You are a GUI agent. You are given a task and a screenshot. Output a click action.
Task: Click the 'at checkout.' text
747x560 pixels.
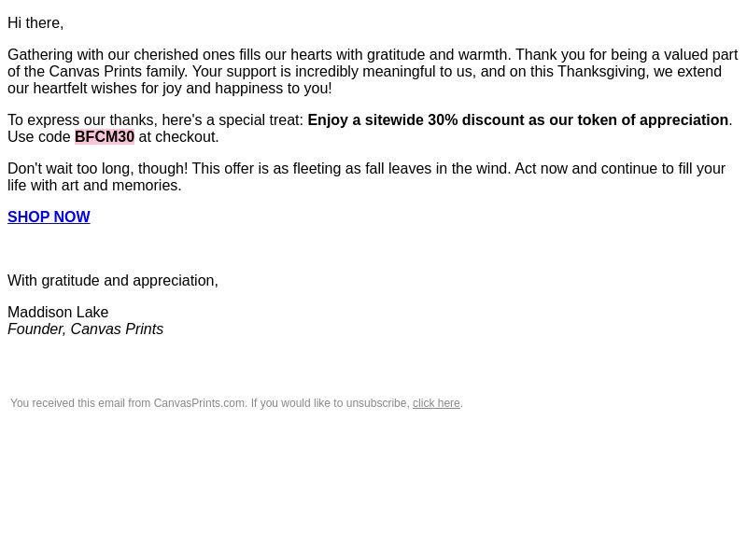point(178,136)
